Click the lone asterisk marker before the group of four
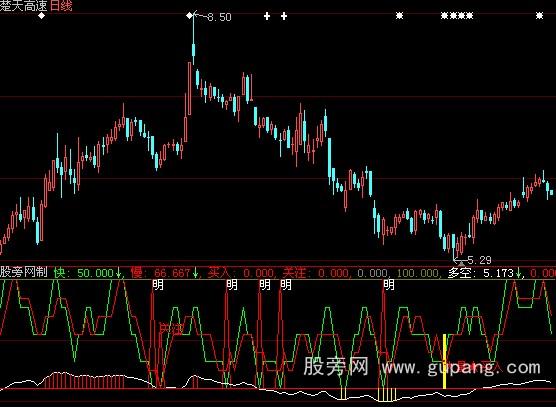Image resolution: width=556 pixels, height=407 pixels. tap(399, 16)
